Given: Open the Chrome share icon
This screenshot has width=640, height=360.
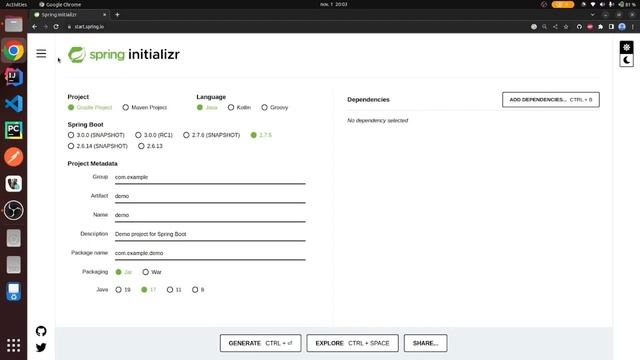Looking at the screenshot, I should point(555,27).
